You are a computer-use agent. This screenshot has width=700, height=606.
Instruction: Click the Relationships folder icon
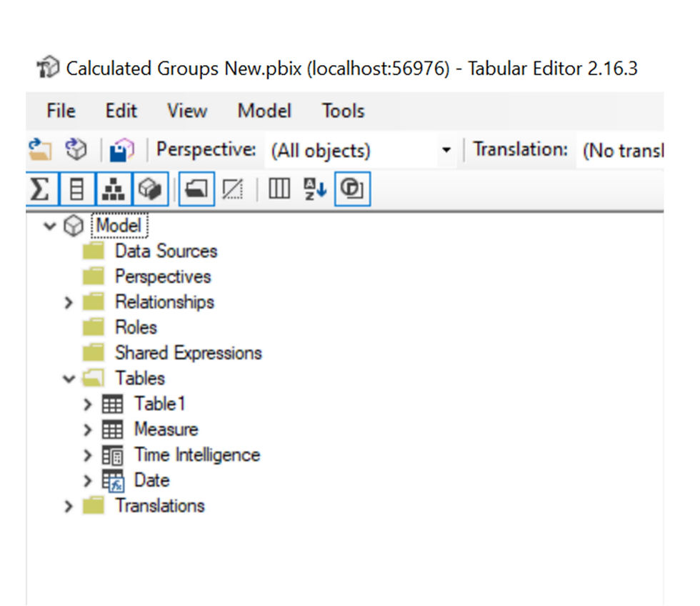tap(94, 302)
